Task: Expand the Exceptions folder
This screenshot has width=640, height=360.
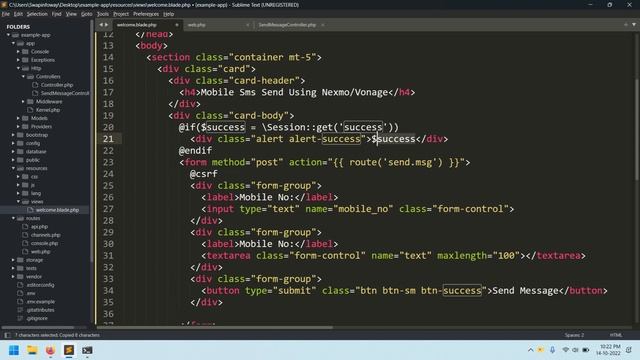Action: (18, 60)
